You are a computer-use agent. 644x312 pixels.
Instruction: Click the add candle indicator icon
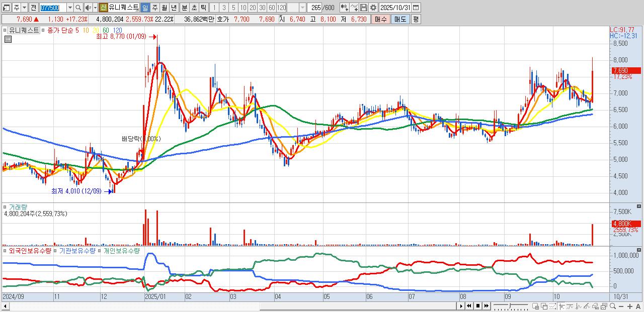344,8
